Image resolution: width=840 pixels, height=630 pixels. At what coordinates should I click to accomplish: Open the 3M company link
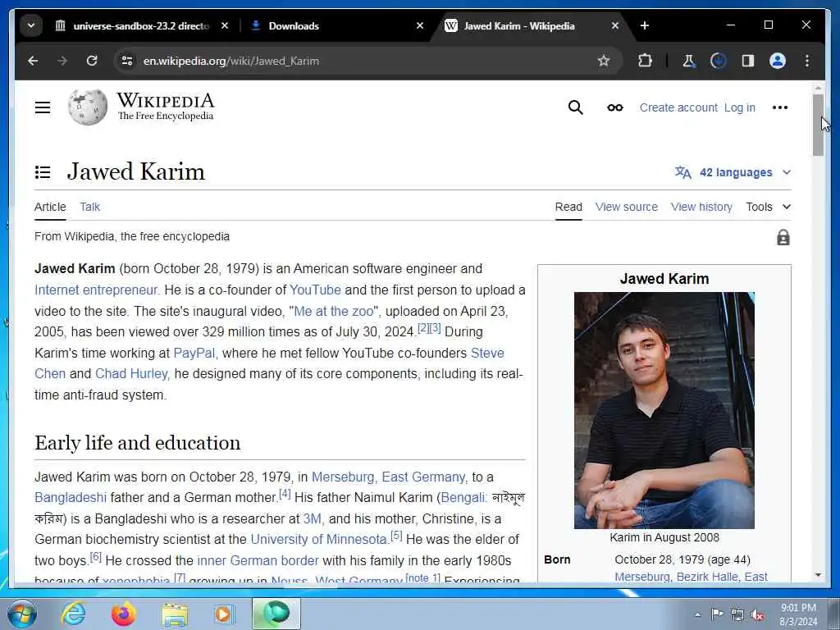pos(313,518)
